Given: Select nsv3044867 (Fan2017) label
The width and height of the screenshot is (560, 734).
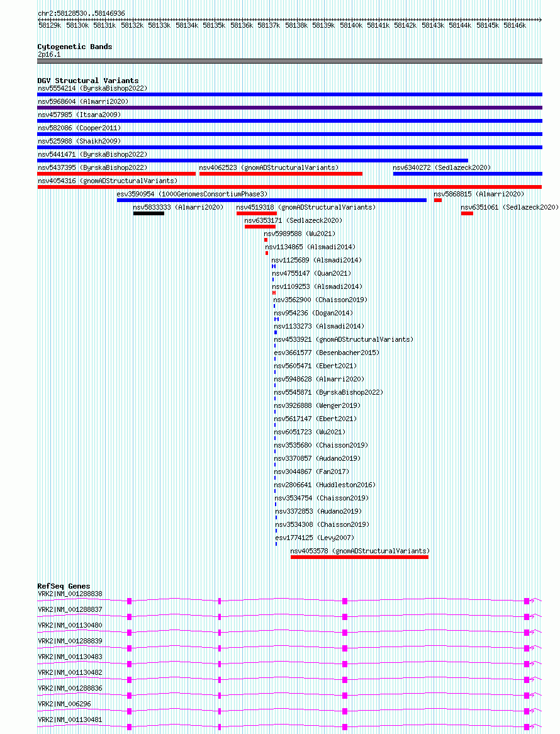Looking at the screenshot, I should point(311,471).
